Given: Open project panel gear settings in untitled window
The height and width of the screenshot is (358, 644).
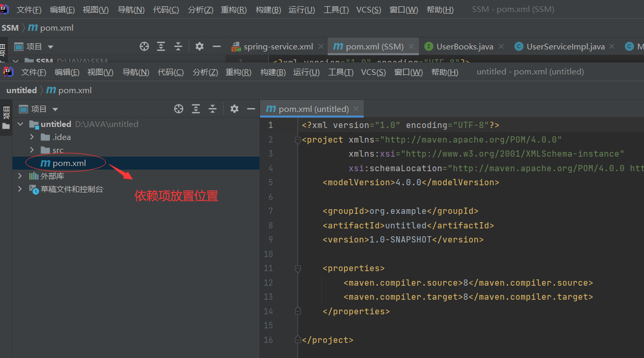Looking at the screenshot, I should click(x=234, y=109).
